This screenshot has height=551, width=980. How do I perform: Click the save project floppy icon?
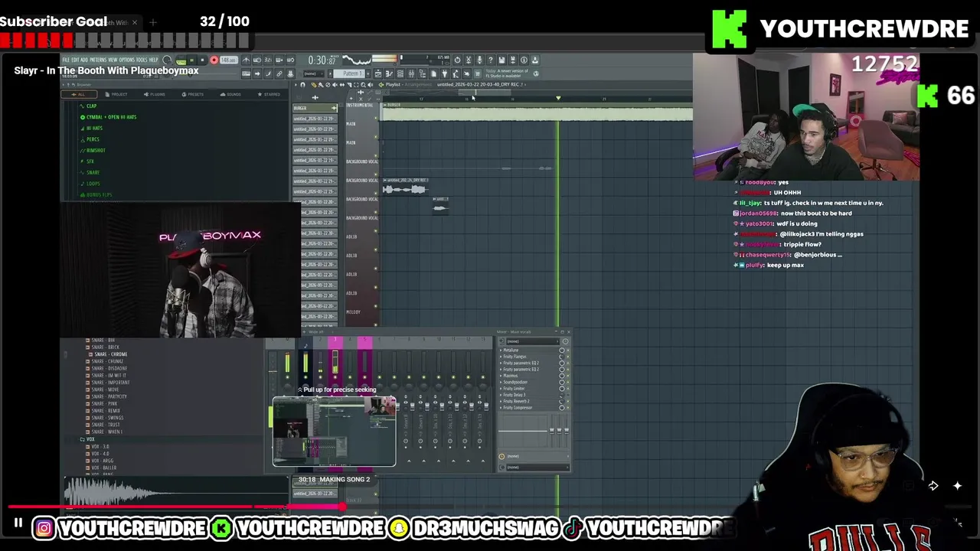pyautogui.click(x=502, y=60)
